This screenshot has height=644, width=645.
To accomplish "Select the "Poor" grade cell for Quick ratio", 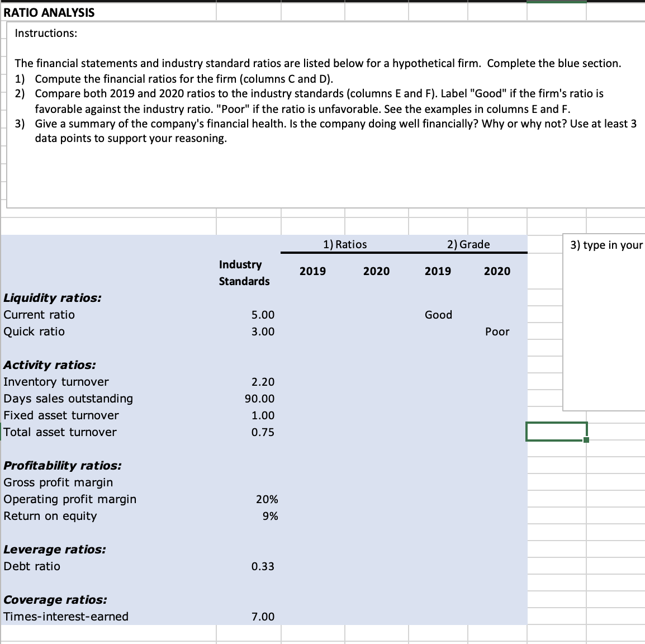I will [x=497, y=332].
